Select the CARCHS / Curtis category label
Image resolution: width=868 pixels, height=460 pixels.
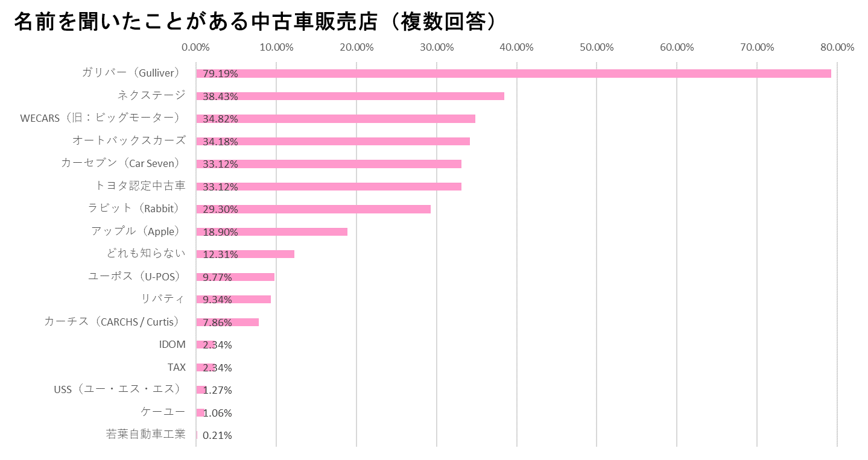point(112,322)
